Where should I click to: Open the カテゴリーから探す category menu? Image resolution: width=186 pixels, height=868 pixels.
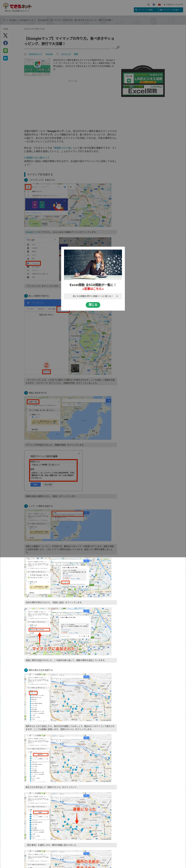[x=171, y=10]
